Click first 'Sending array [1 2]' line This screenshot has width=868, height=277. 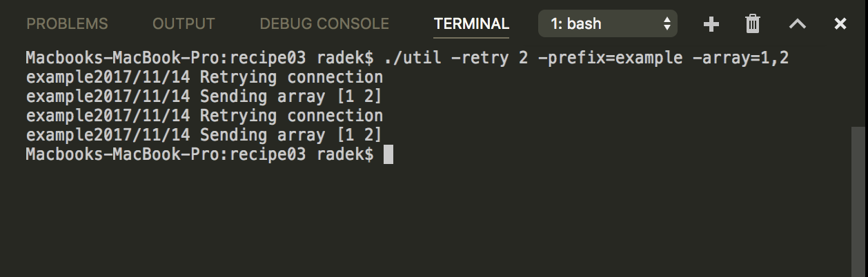204,96
